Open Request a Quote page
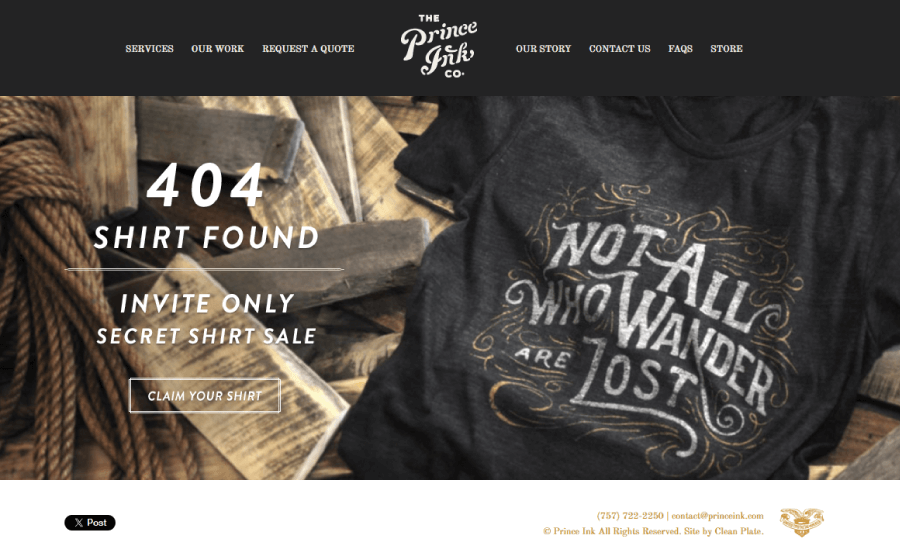This screenshot has width=900, height=549. click(x=308, y=49)
